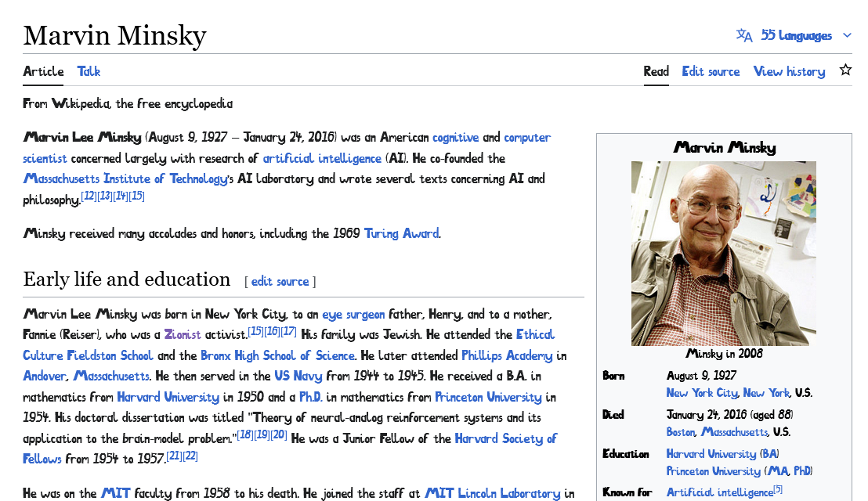Click edit source beside Early life section

click(x=280, y=281)
